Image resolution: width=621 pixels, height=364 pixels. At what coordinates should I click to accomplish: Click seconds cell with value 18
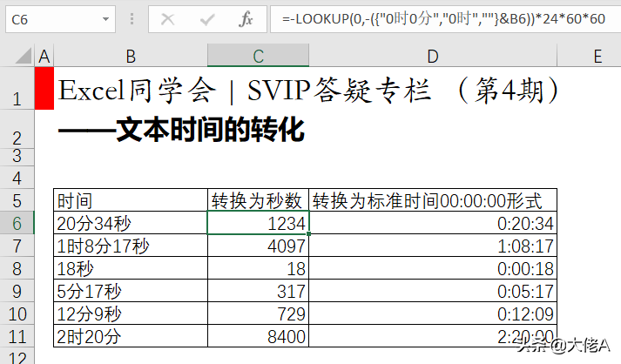point(258,267)
